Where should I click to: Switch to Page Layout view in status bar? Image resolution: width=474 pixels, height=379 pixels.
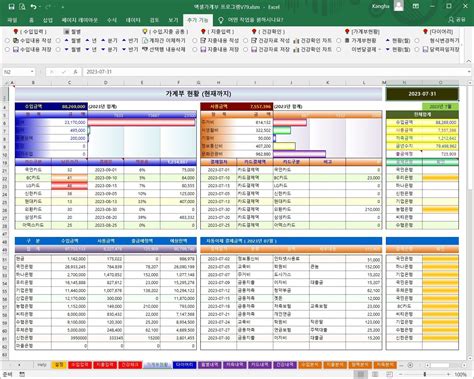[375, 375]
